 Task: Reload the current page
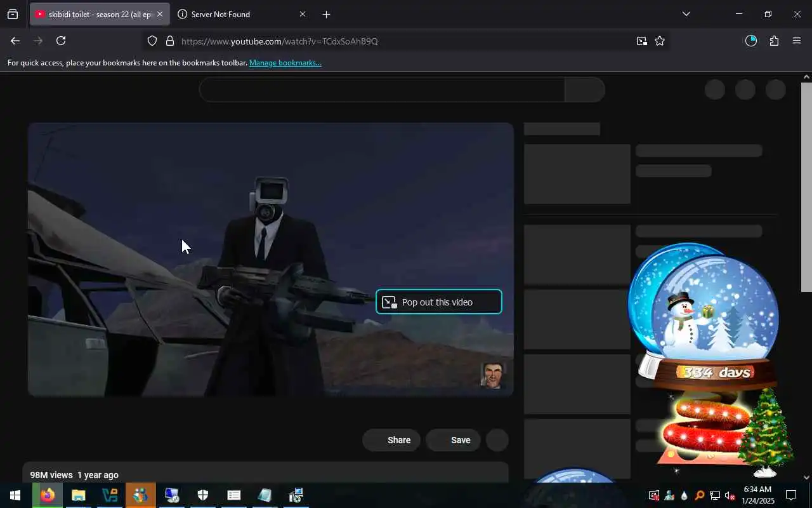[61, 41]
